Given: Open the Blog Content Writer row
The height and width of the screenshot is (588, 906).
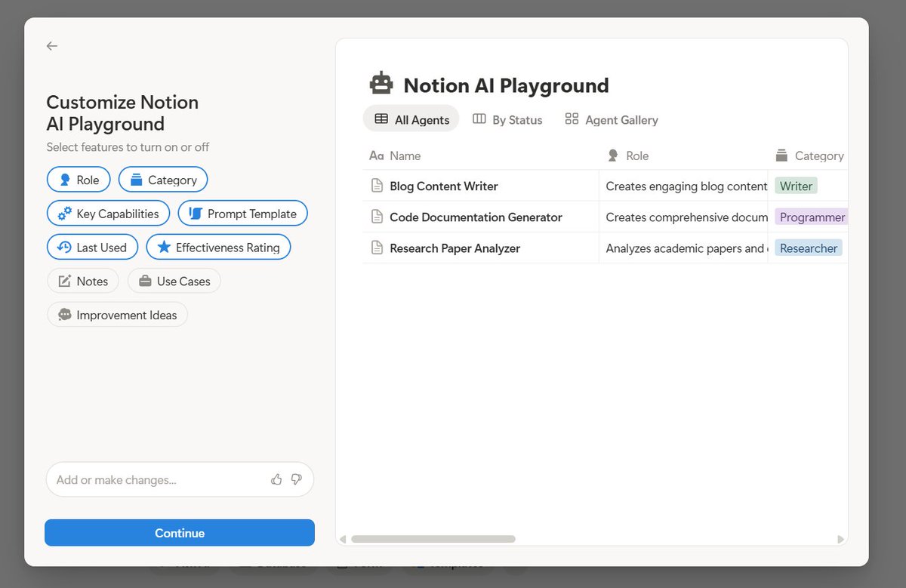Looking at the screenshot, I should point(444,186).
